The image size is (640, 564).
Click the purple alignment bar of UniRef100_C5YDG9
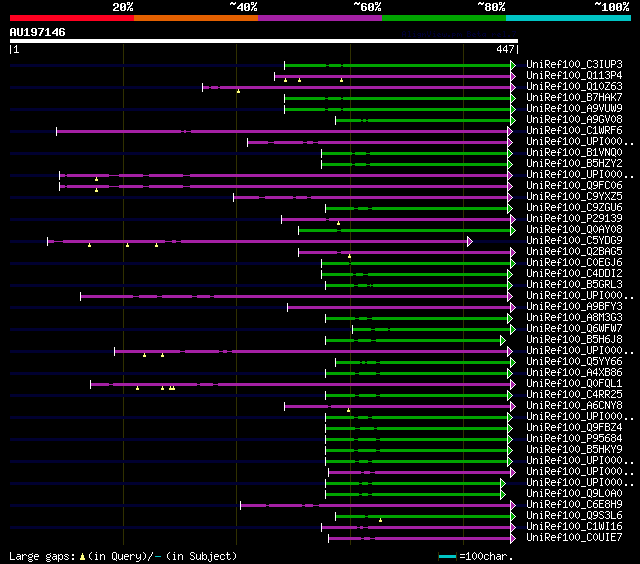pos(258,242)
